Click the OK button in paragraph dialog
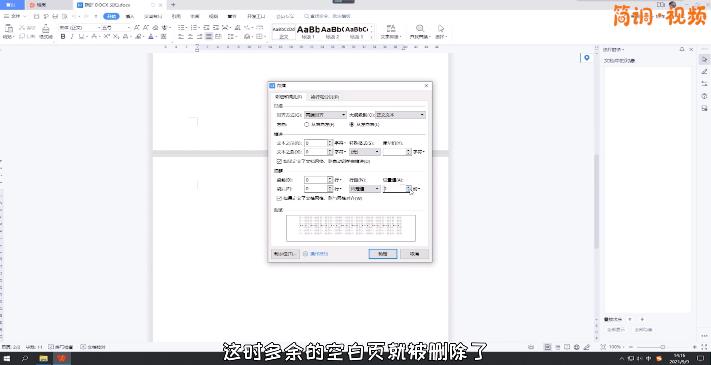The image size is (711, 365). pos(383,254)
